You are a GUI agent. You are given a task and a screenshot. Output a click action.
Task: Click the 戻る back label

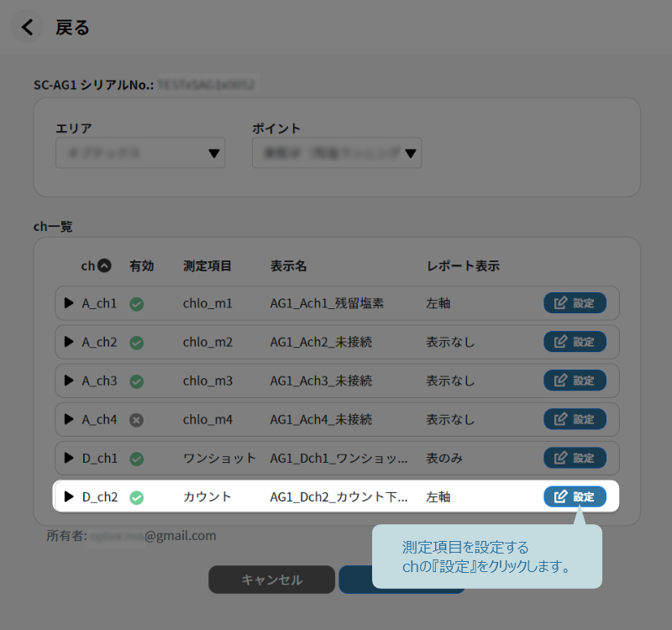pyautogui.click(x=72, y=28)
